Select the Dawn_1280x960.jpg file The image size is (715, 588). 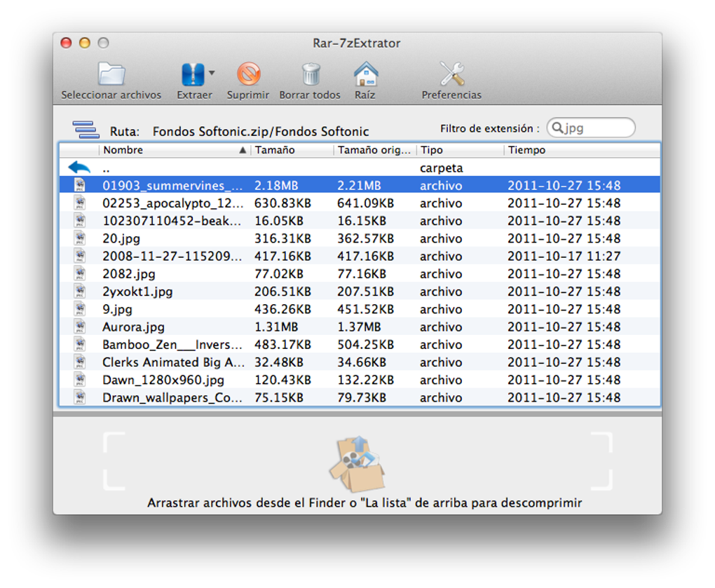point(360,380)
